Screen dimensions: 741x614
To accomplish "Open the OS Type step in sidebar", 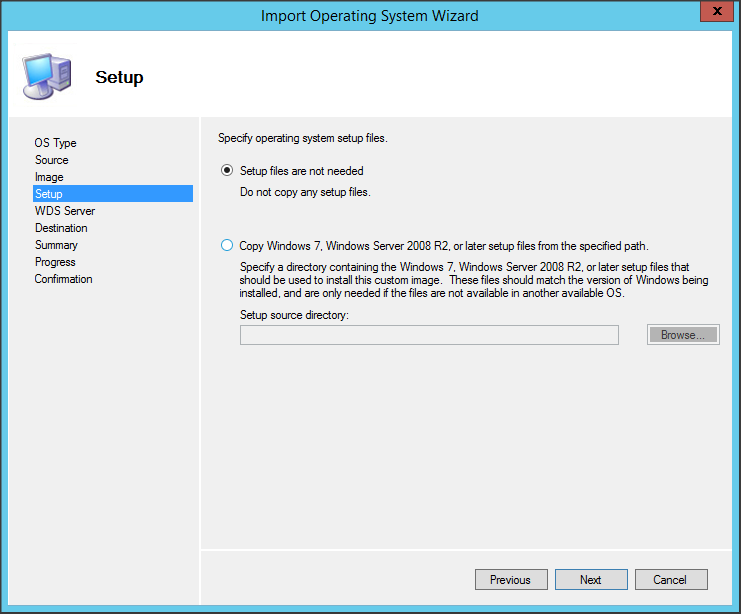I will [55, 143].
